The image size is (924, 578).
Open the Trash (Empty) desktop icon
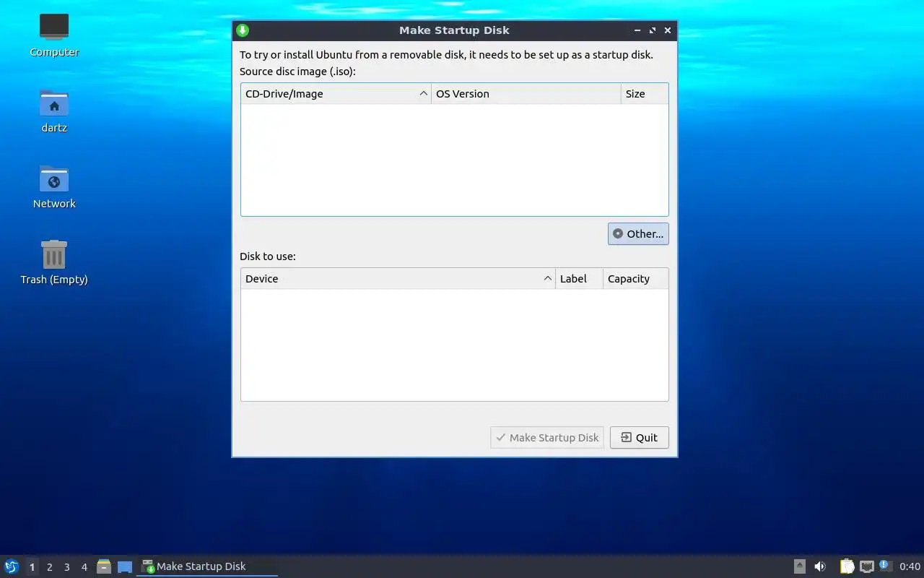(54, 262)
